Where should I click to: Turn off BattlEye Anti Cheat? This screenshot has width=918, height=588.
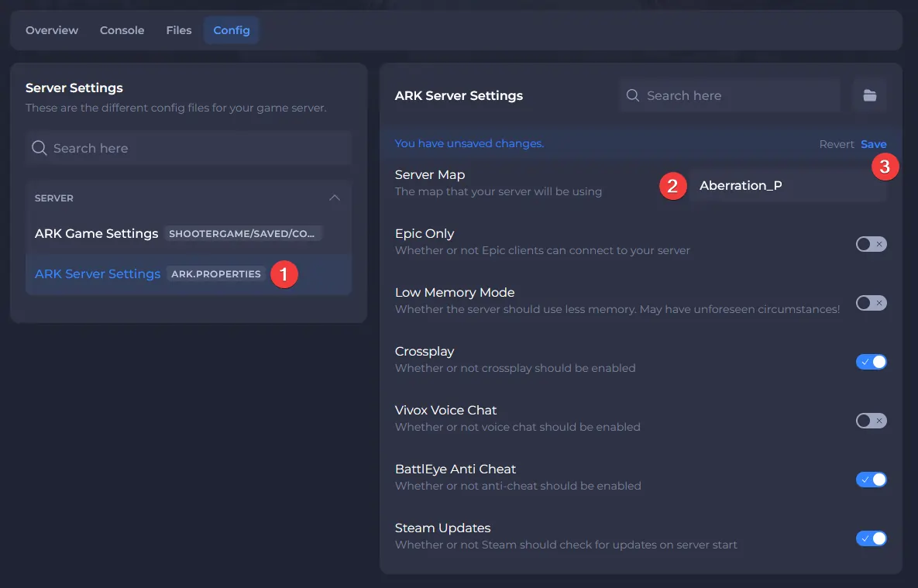tap(871, 480)
